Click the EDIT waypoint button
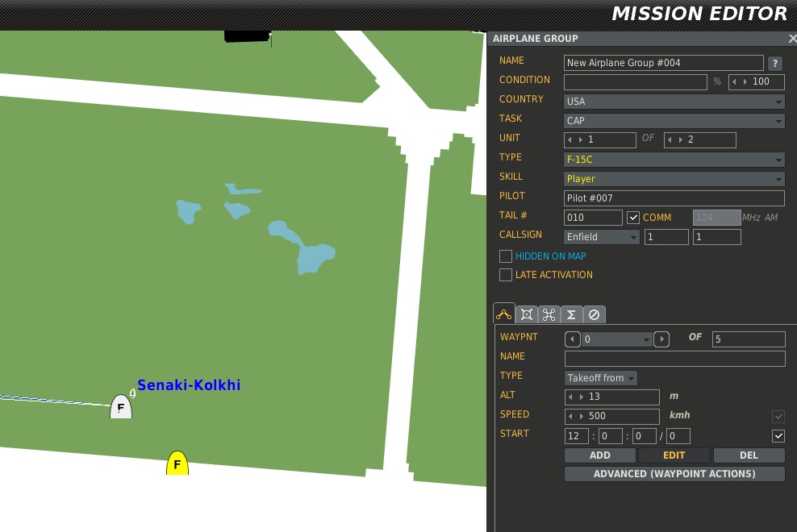This screenshot has width=797, height=532. click(x=674, y=455)
